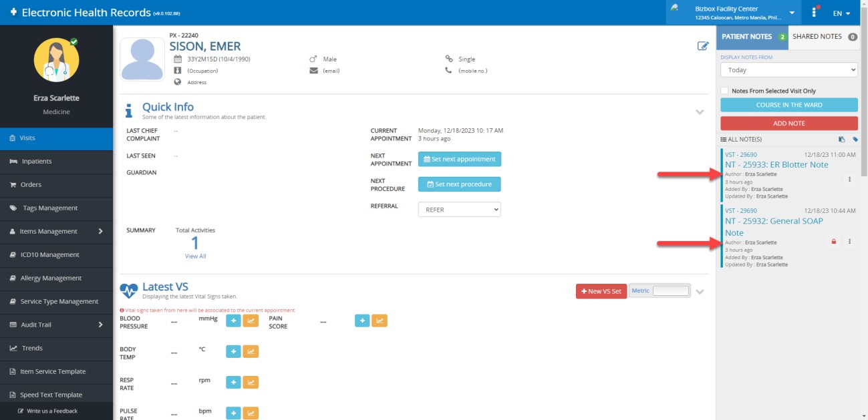Open the View All activities link

(195, 256)
